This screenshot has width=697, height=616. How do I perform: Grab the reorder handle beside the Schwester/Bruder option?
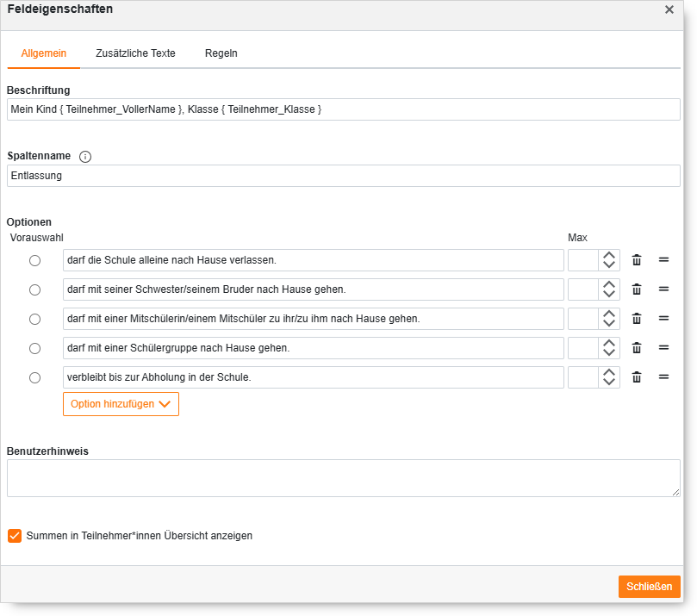[x=661, y=289]
